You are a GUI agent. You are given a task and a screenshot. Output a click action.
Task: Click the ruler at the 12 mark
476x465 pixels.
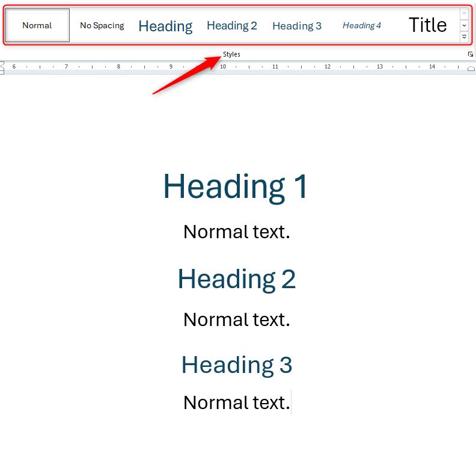(x=327, y=67)
